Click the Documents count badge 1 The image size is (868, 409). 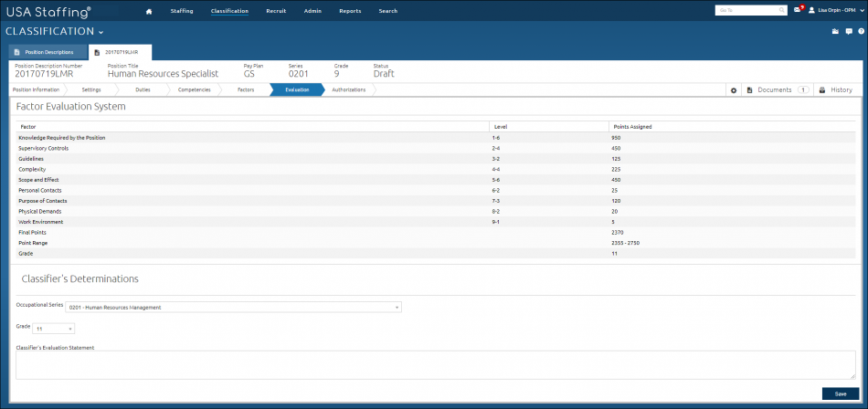tap(803, 89)
